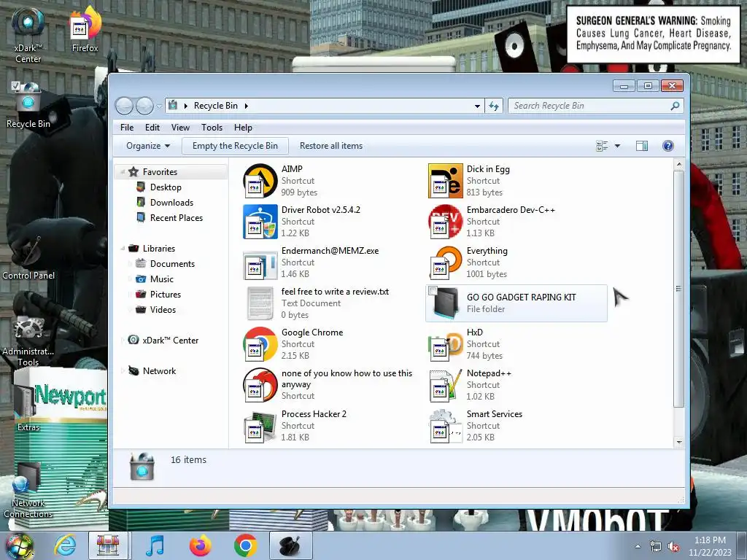
Task: Click the search magnifier icon
Action: click(x=675, y=106)
